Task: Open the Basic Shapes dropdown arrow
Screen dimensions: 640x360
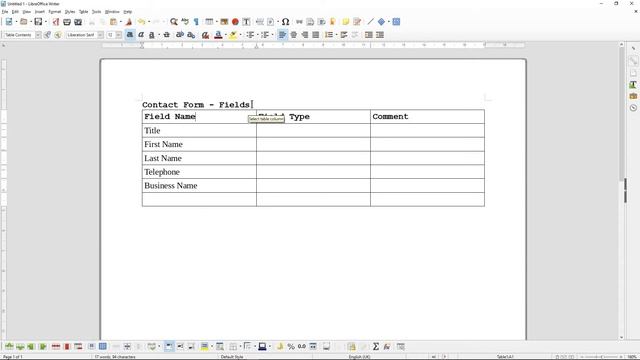Action: point(389,22)
